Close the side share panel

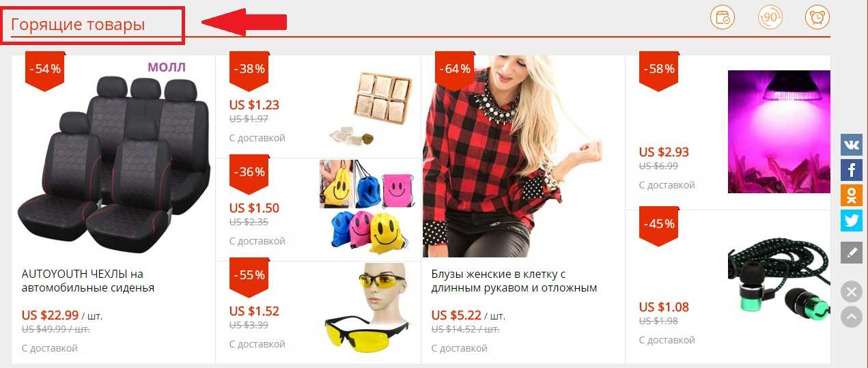(851, 292)
